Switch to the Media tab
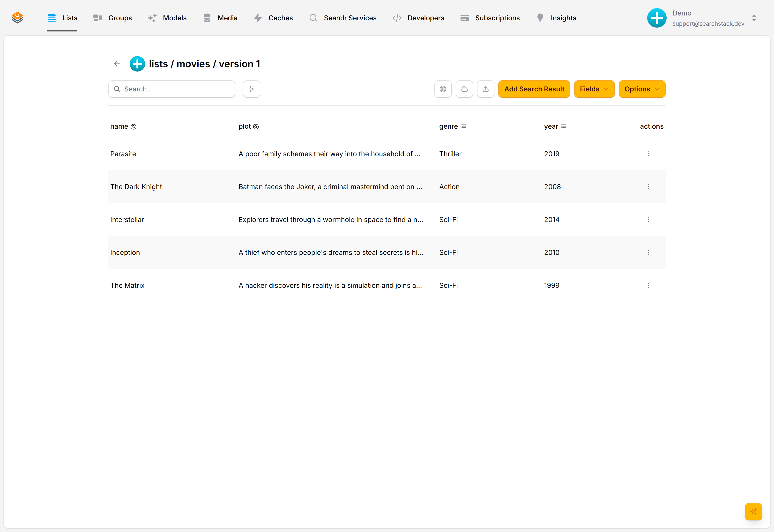The height and width of the screenshot is (532, 774). coord(220,18)
